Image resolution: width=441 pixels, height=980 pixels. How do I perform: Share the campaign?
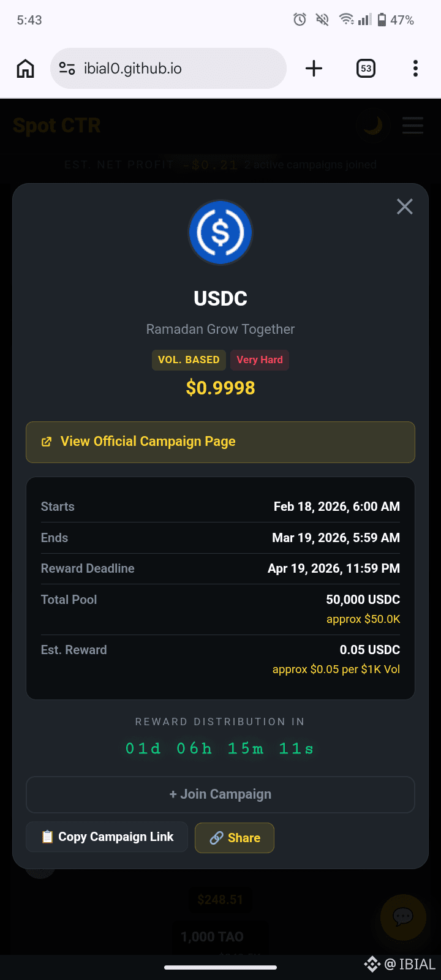pyautogui.click(x=235, y=838)
